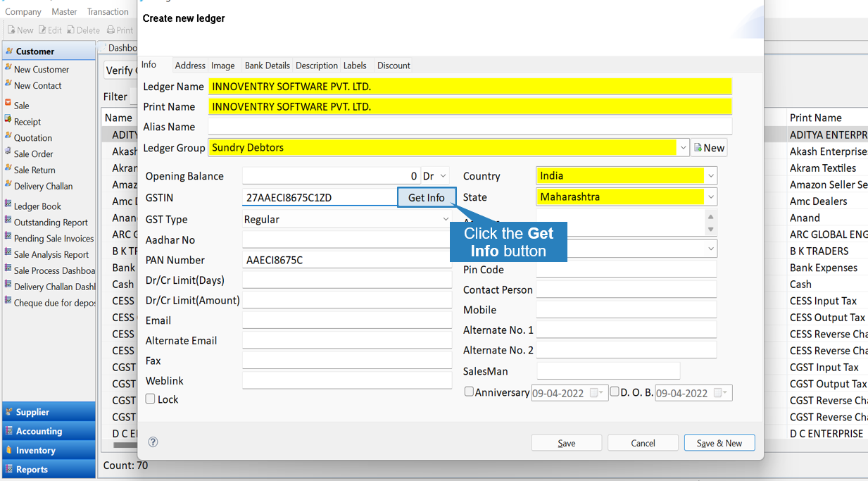The height and width of the screenshot is (481, 868).
Task: Open the Country dropdown
Action: [711, 176]
